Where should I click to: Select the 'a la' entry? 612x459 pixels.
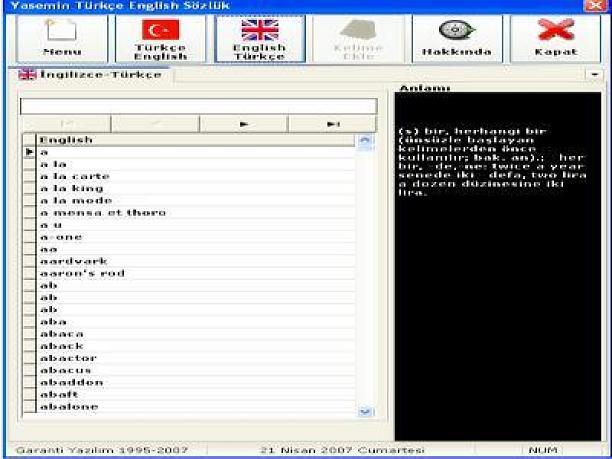(x=195, y=164)
